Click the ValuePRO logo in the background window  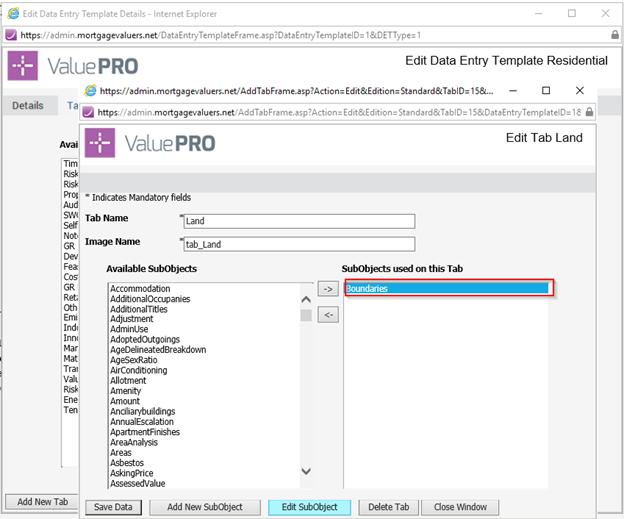tap(73, 66)
